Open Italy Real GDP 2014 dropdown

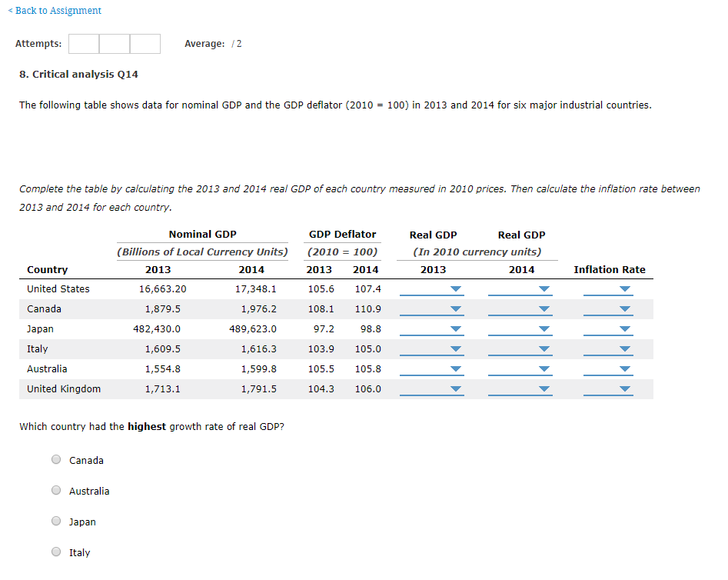click(521, 349)
